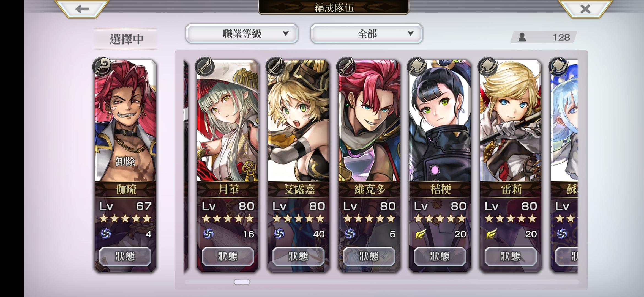Open 狀態 for 雷莉
The width and height of the screenshot is (644, 297).
pyautogui.click(x=510, y=256)
